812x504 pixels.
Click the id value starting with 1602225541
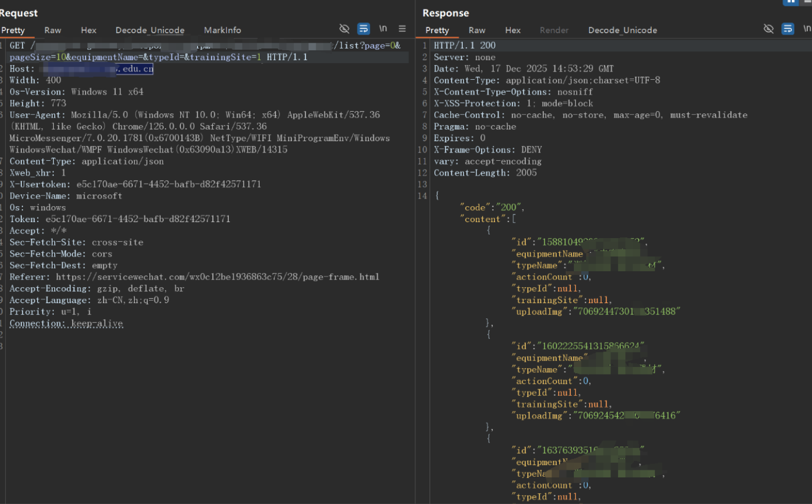pos(590,346)
